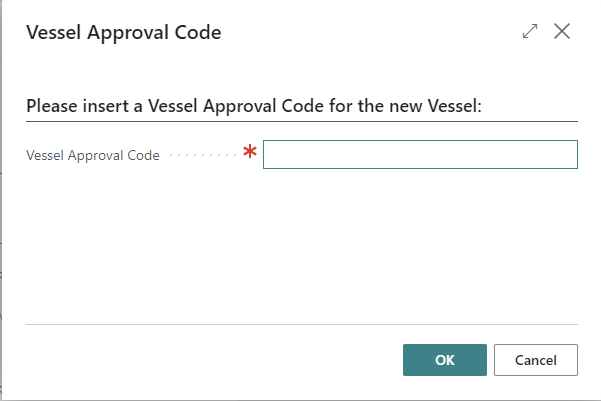Focus the empty approval code text box
Screen dimensions: 601x401
[420, 155]
